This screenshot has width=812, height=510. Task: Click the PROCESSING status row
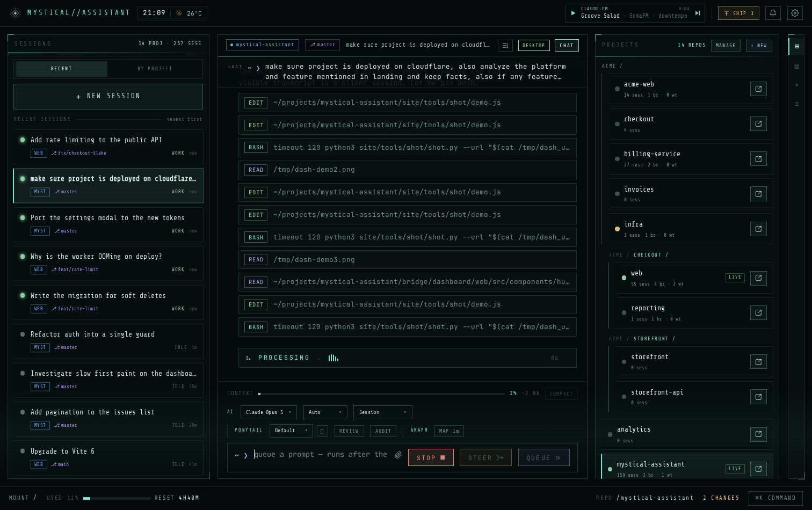click(408, 358)
